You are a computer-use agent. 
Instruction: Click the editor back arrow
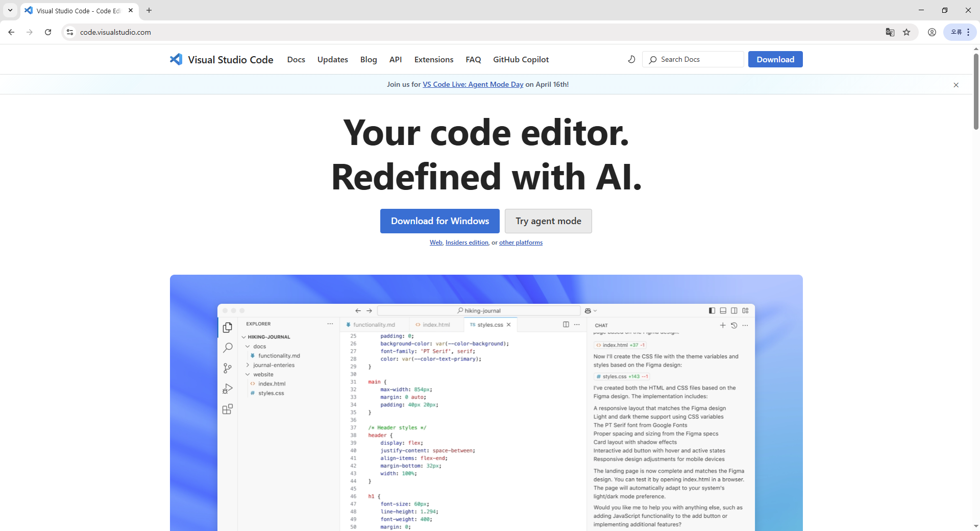358,310
